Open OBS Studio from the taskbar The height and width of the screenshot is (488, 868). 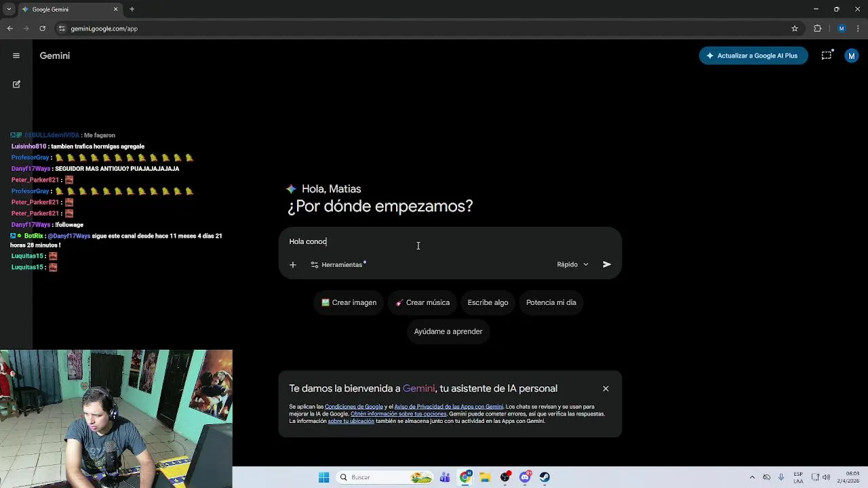[x=505, y=477]
